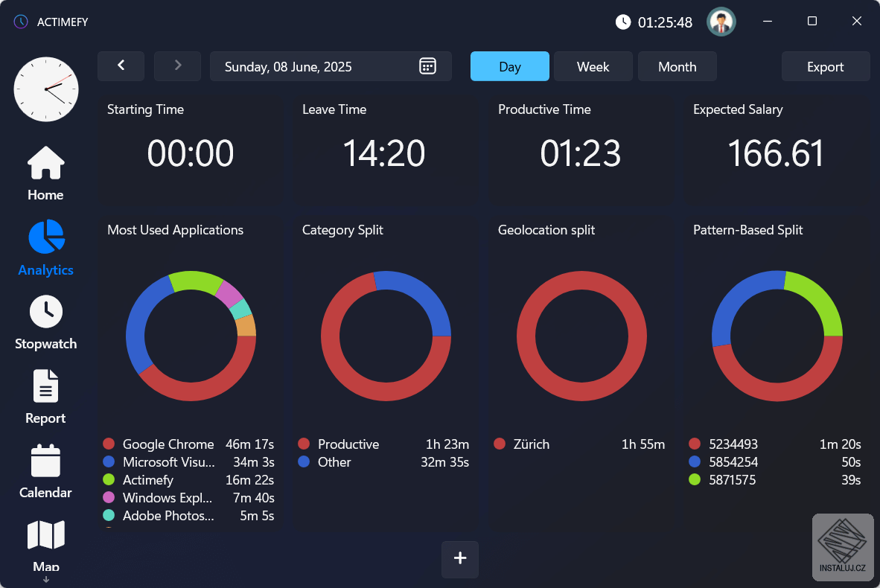The image size is (880, 588).
Task: Click the date field Sunday, 08 June, 2025
Action: pyautogui.click(x=331, y=66)
